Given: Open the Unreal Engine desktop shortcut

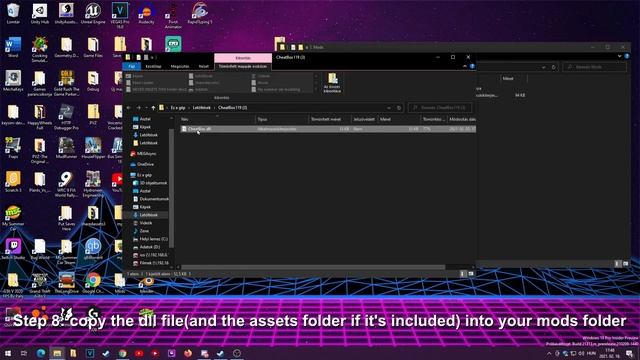Looking at the screenshot, I should [x=93, y=13].
